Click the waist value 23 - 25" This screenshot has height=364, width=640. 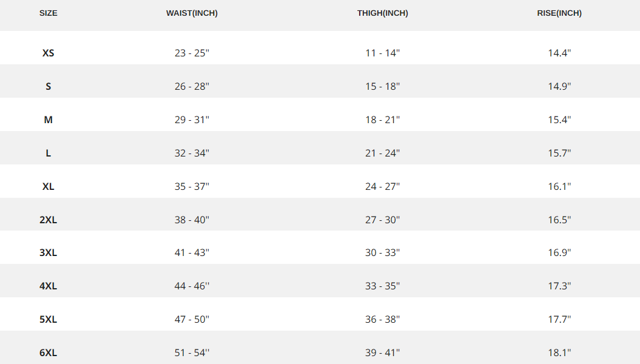(192, 53)
